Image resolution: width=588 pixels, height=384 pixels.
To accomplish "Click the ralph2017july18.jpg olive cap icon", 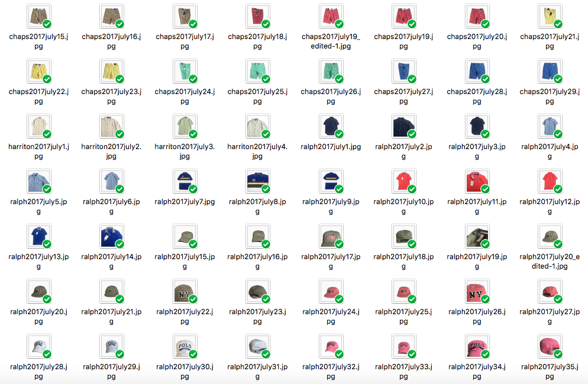I will [x=403, y=237].
